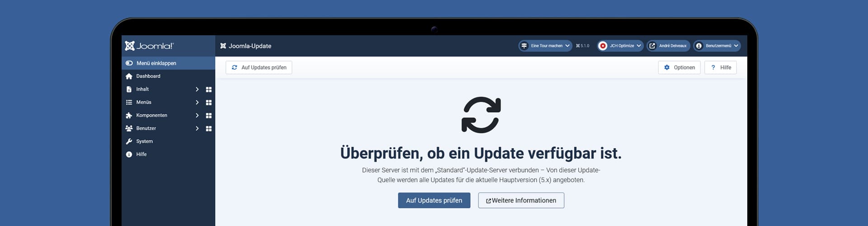Screen dimensions: 868x226
Task: Click the Joomla! logo in the sidebar
Action: pos(149,46)
